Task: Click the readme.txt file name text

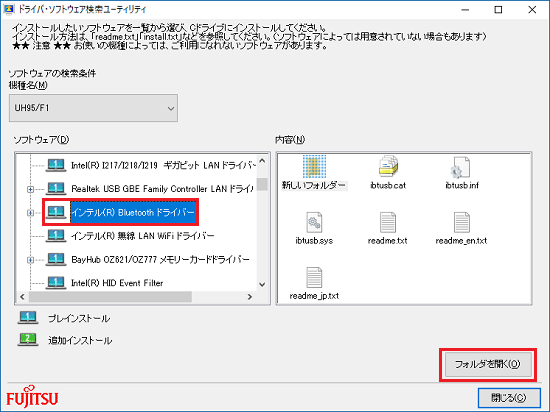Action: coord(388,241)
